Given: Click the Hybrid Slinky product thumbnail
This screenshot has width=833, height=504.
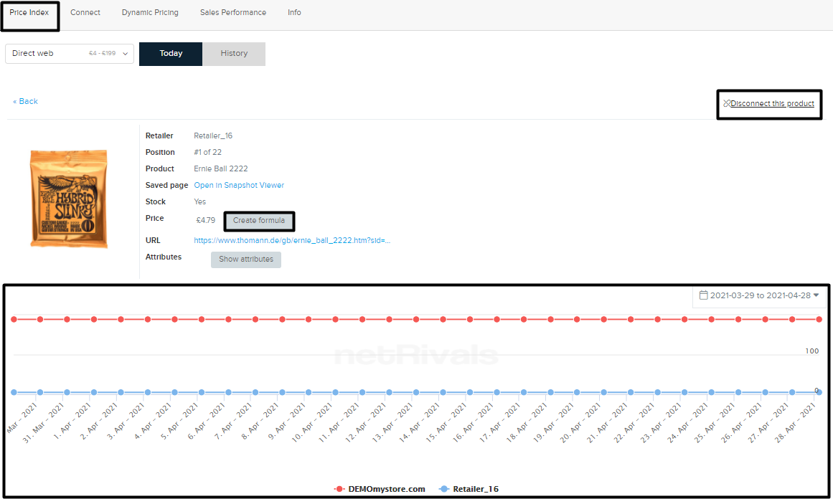Looking at the screenshot, I should [x=69, y=199].
